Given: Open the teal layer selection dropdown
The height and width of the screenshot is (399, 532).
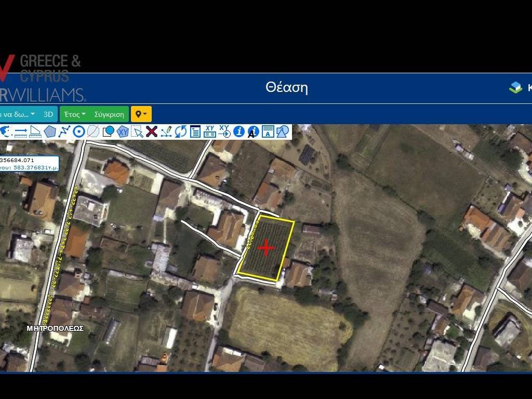Looking at the screenshot, I should [x=18, y=114].
